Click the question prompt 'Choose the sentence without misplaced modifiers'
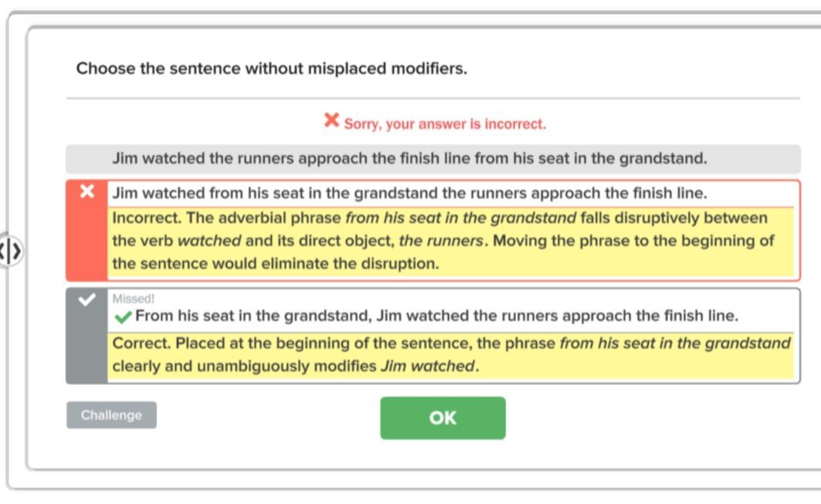This screenshot has width=821, height=504. [x=272, y=69]
